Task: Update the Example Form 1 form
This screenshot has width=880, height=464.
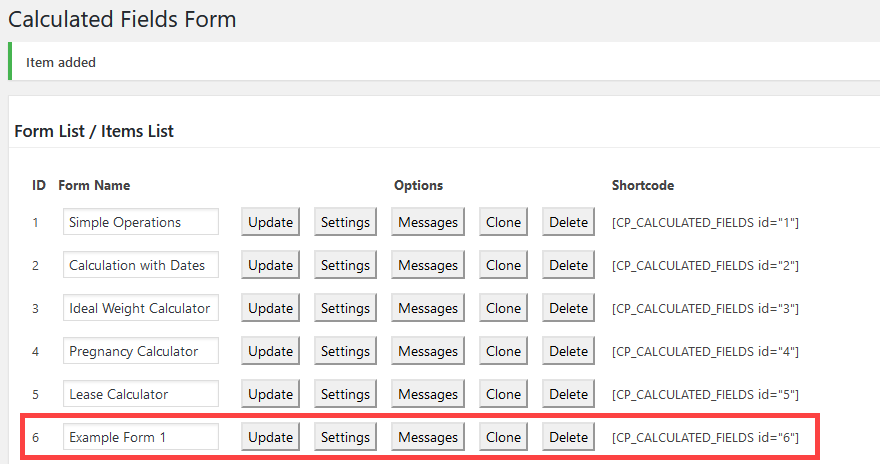Action: [x=270, y=437]
